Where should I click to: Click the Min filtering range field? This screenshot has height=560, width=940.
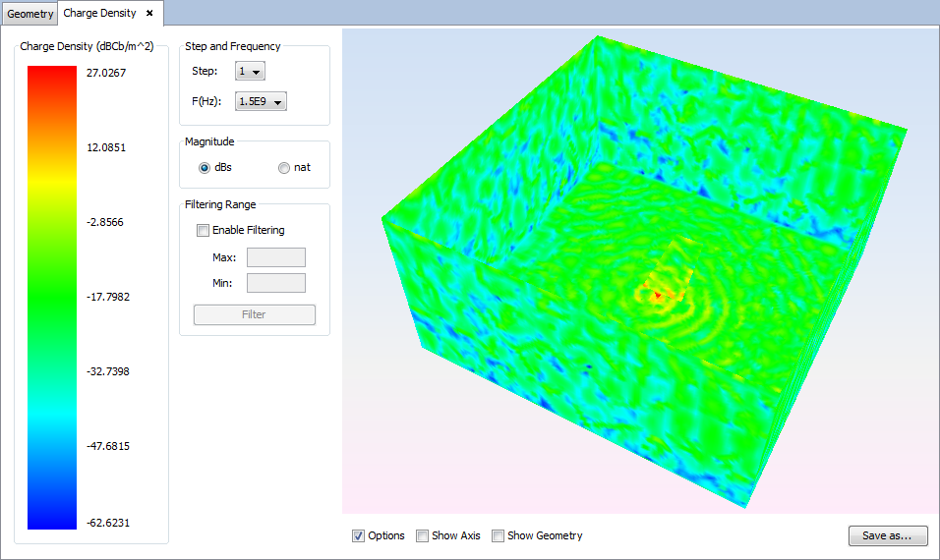click(275, 283)
